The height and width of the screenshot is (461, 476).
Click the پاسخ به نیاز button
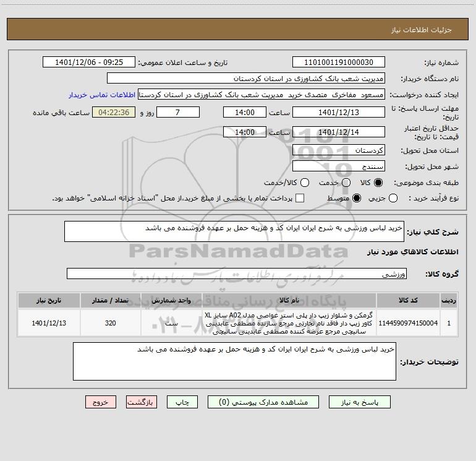pyautogui.click(x=359, y=402)
